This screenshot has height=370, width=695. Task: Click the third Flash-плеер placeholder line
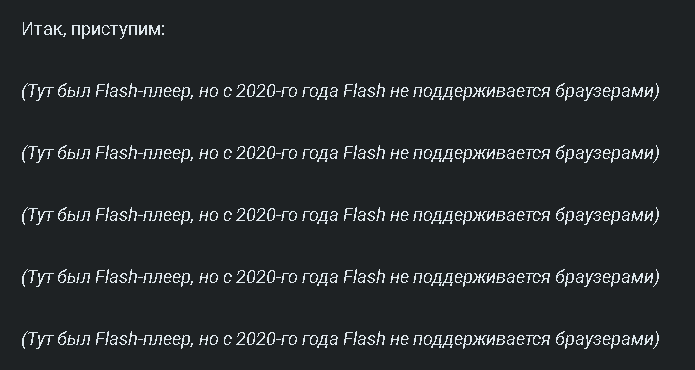(x=340, y=216)
